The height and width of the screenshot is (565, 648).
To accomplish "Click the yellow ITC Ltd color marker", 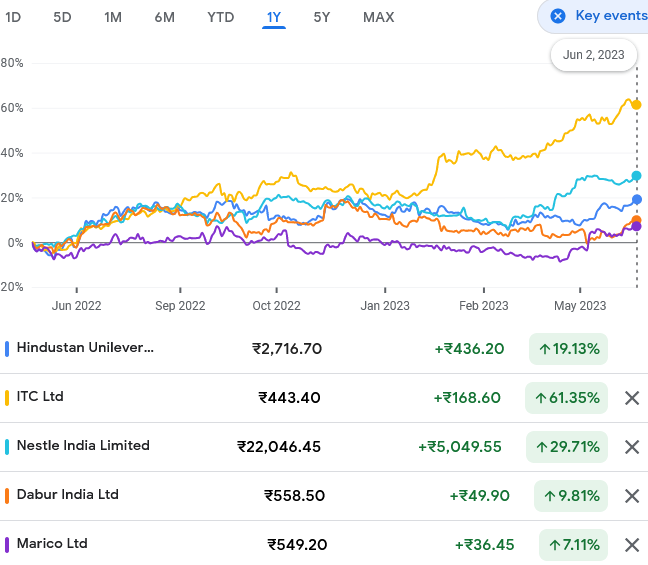I will click(x=7, y=398).
